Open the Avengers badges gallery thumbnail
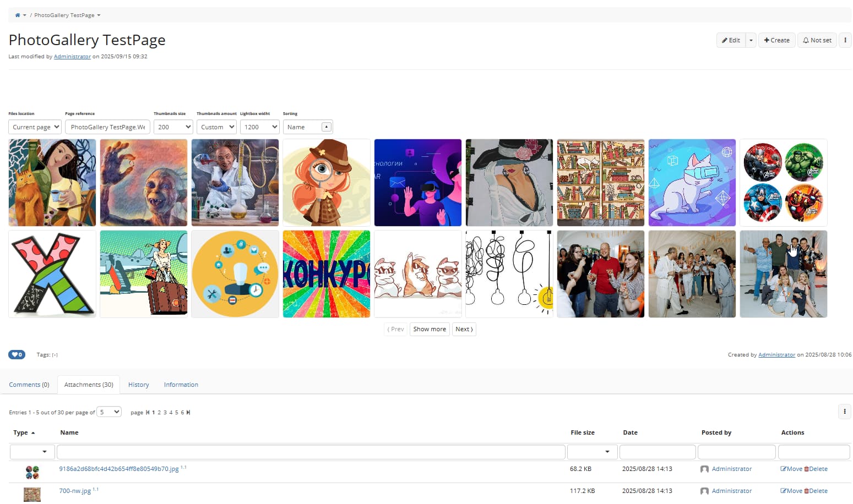Image resolution: width=853 pixels, height=504 pixels. pyautogui.click(x=783, y=183)
